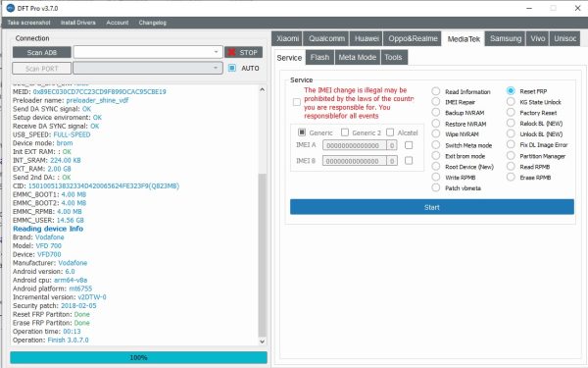
Task: Click the IMEI B input field
Action: coord(355,161)
